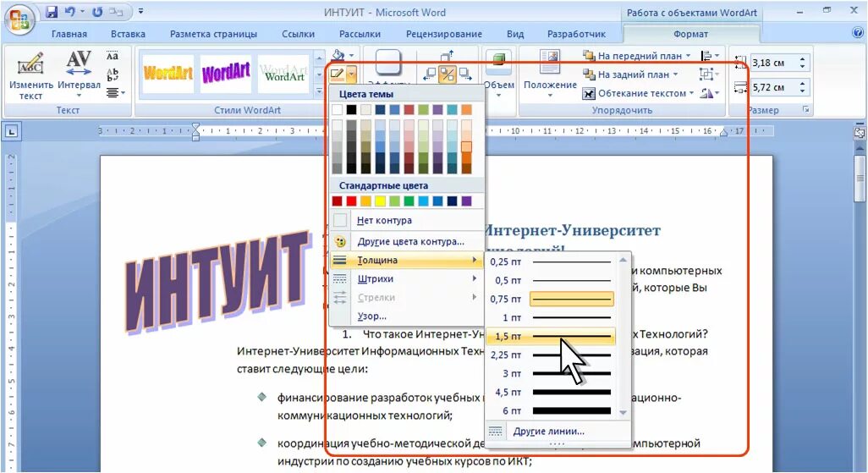Switch to the Вставка ribbon tab
Viewport: 868px width, 473px height.
click(128, 34)
